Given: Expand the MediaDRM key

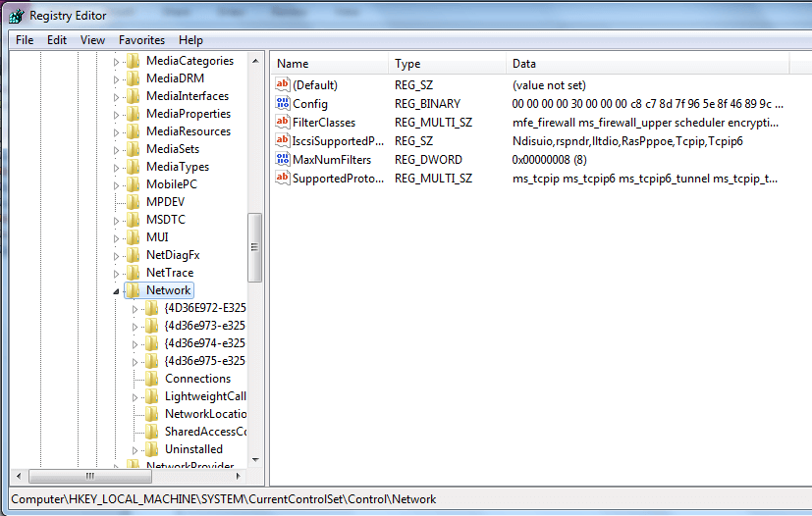Looking at the screenshot, I should click(116, 79).
